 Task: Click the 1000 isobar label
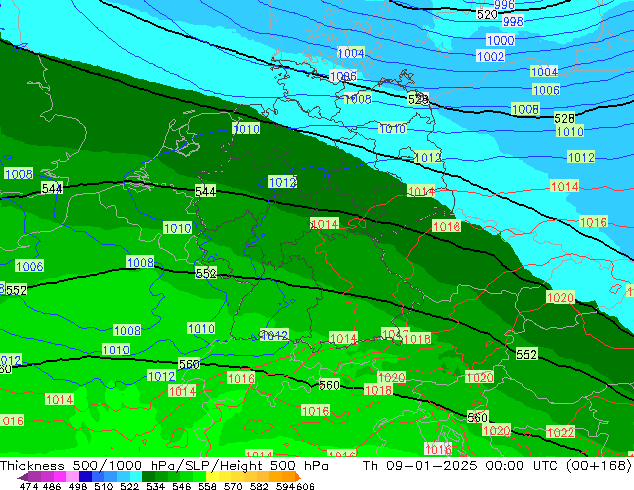click(501, 40)
